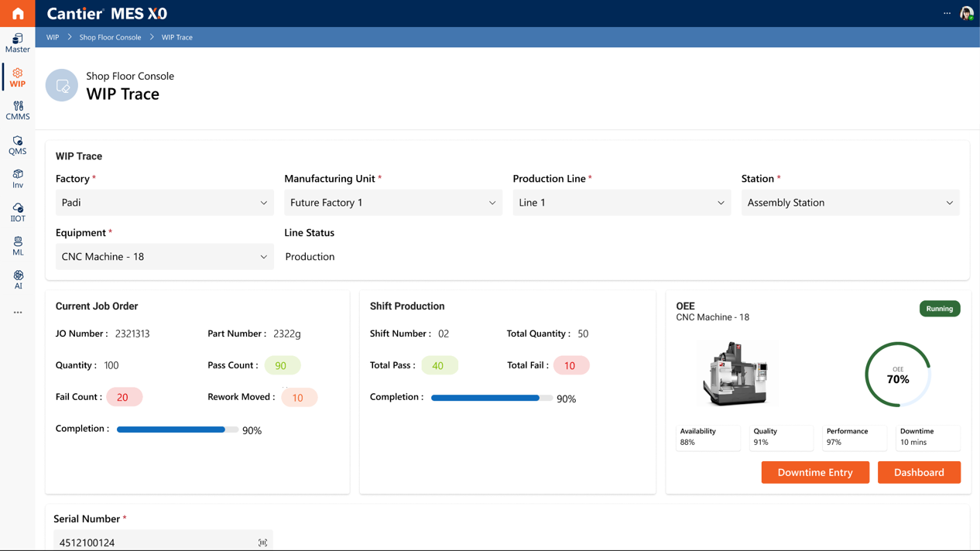Click the WIP Trace page header icon
Screen dimensions: 980x551
point(62,85)
